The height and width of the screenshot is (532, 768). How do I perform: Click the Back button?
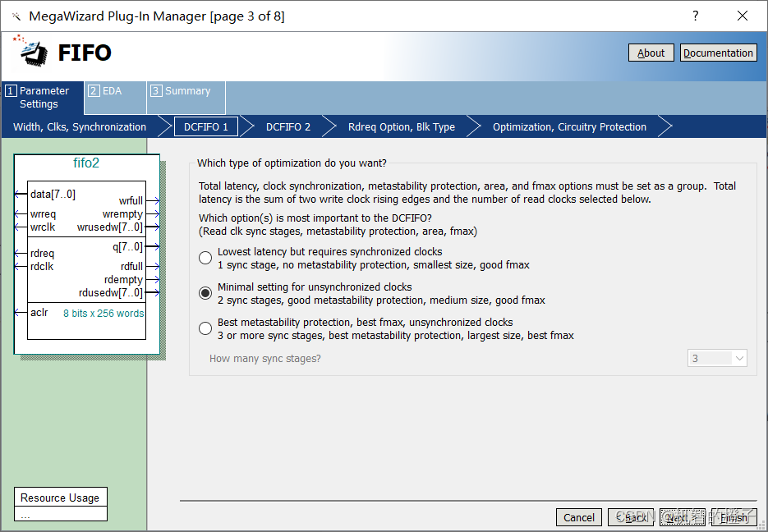click(631, 517)
